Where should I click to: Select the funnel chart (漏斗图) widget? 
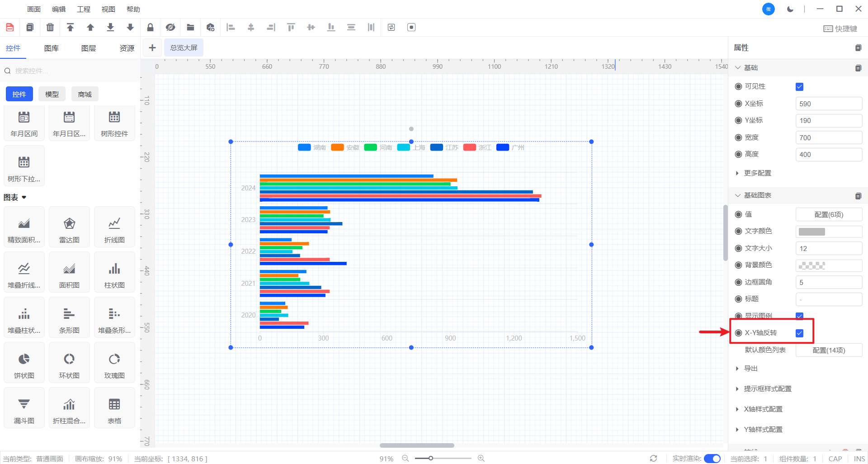[x=24, y=409]
